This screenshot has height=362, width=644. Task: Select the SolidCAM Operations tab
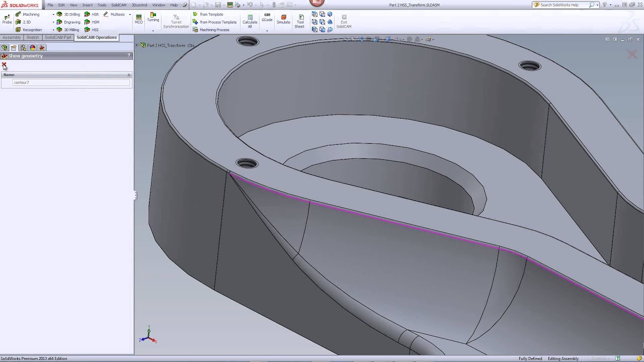point(97,38)
